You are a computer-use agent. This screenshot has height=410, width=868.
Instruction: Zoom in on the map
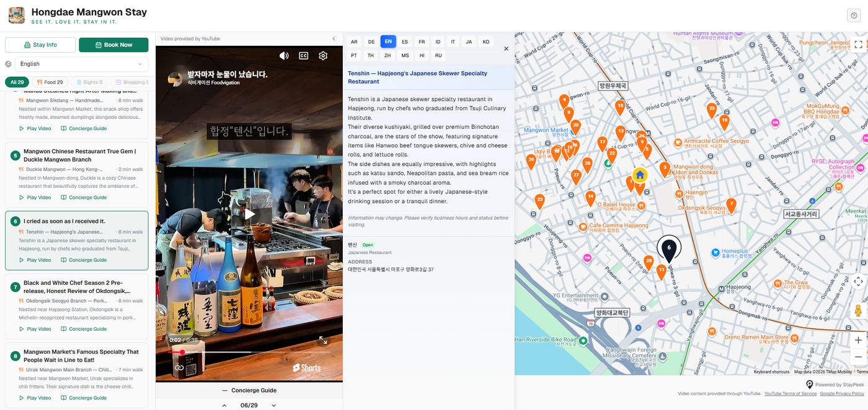tap(858, 340)
